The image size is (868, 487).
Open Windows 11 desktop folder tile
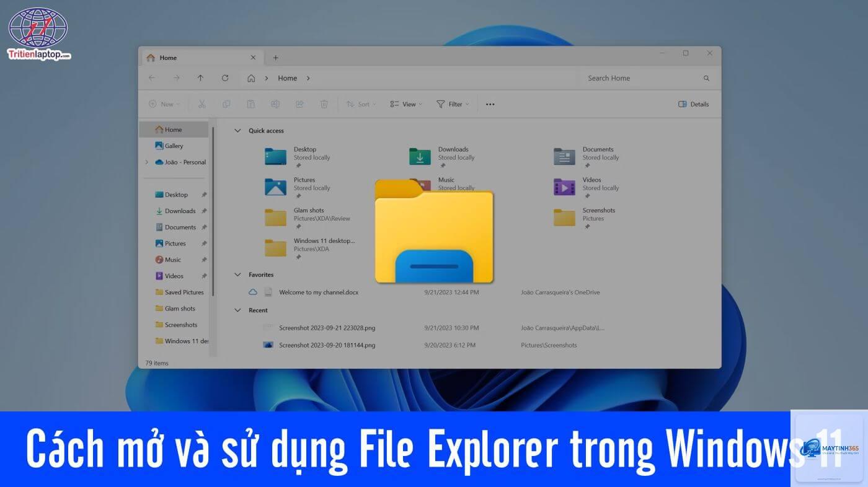310,248
